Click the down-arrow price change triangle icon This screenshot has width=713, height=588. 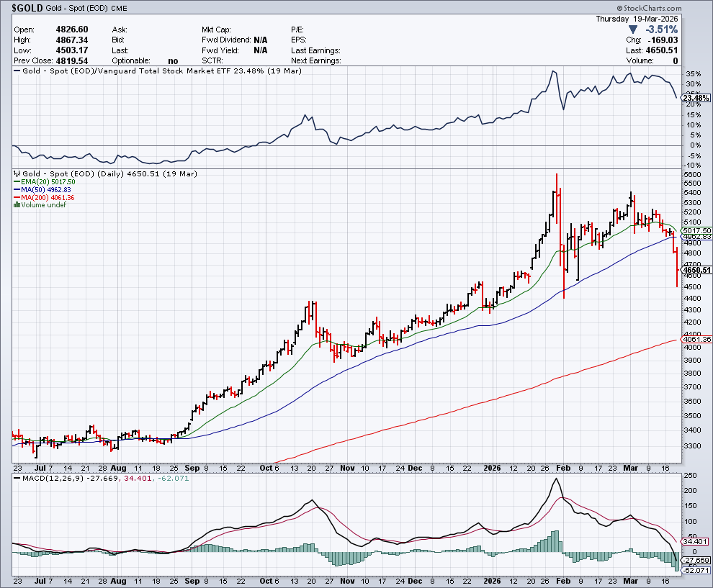click(633, 30)
